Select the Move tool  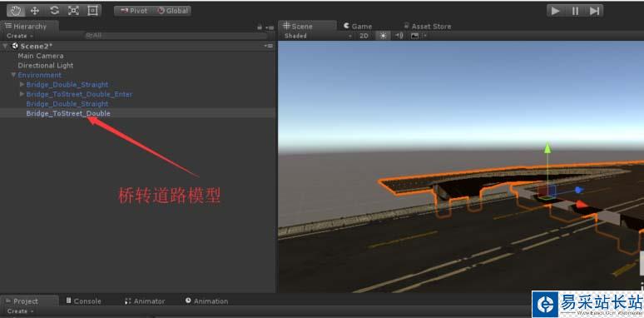click(35, 11)
